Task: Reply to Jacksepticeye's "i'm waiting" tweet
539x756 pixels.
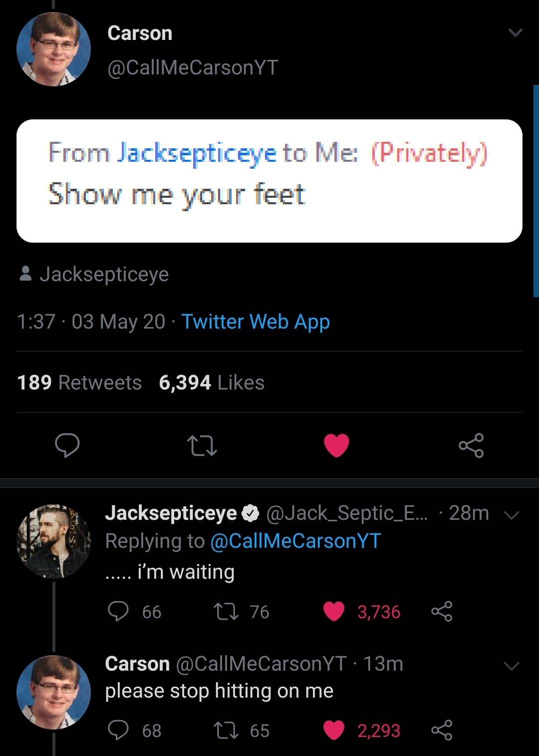Action: point(119,611)
